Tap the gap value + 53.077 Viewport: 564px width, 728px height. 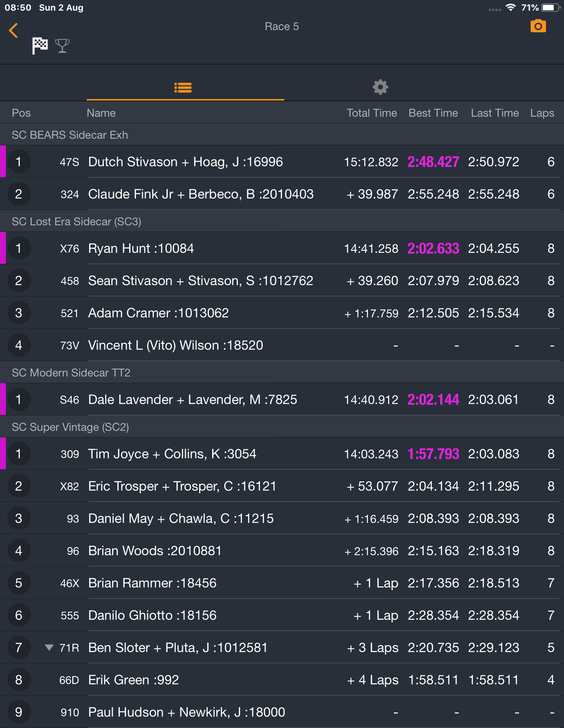pyautogui.click(x=372, y=486)
